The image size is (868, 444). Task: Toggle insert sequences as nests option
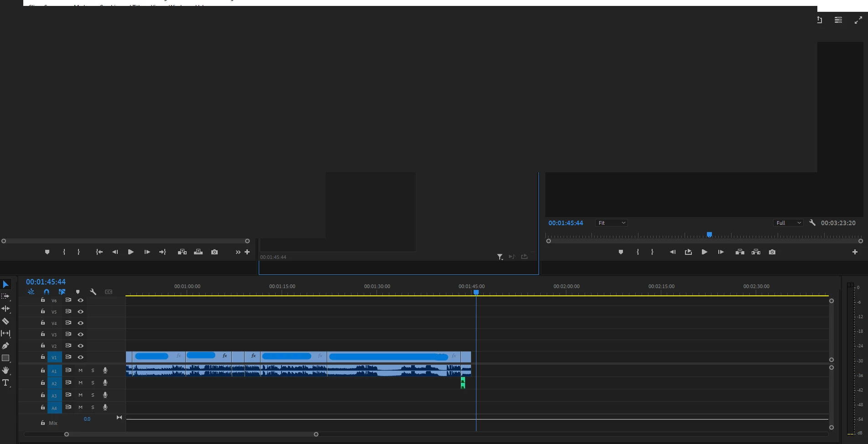[31, 292]
